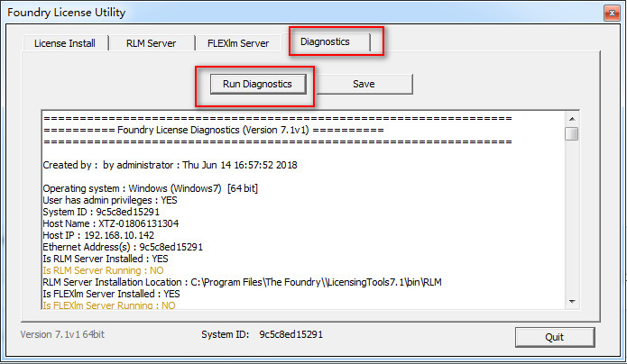
Task: Click the 'Version 7.1v1 64bit' footer label
Action: [62, 334]
